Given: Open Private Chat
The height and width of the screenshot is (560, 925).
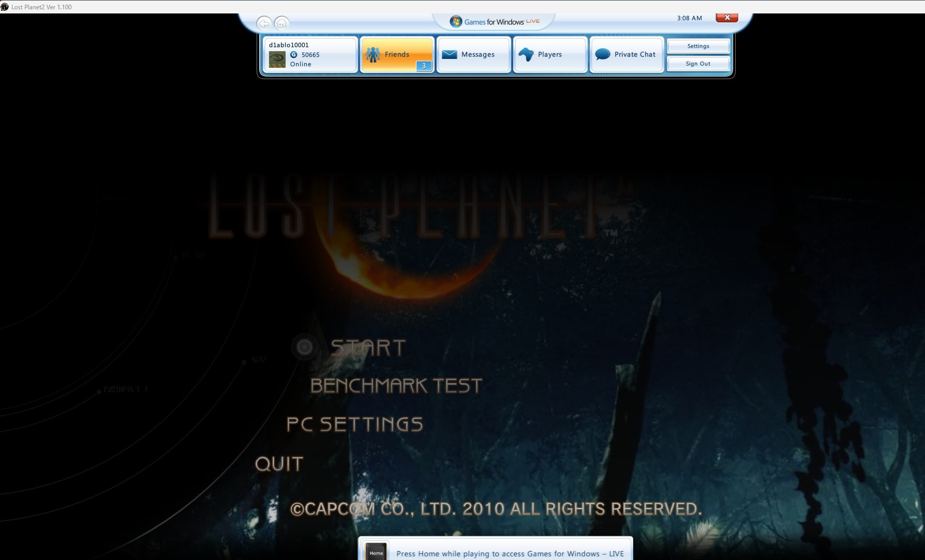Looking at the screenshot, I should tap(626, 54).
